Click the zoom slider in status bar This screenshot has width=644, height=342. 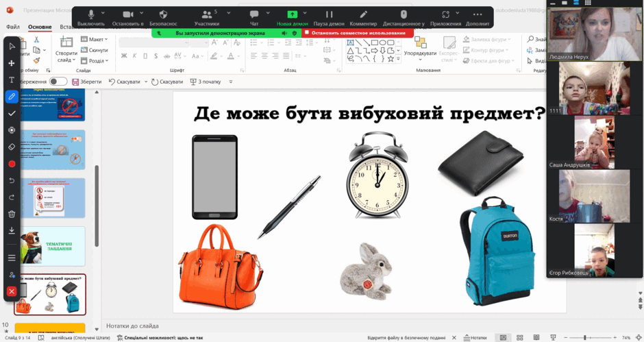[590, 337]
